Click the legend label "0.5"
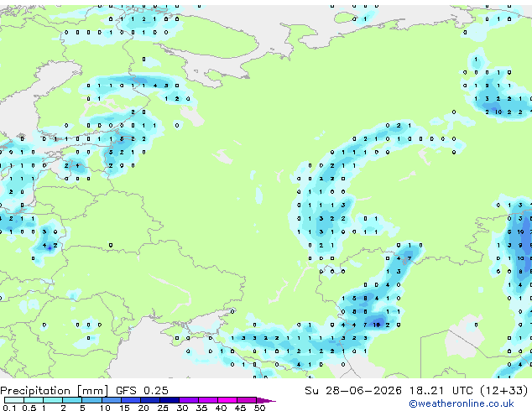The height and width of the screenshot is (411, 532). [29, 408]
